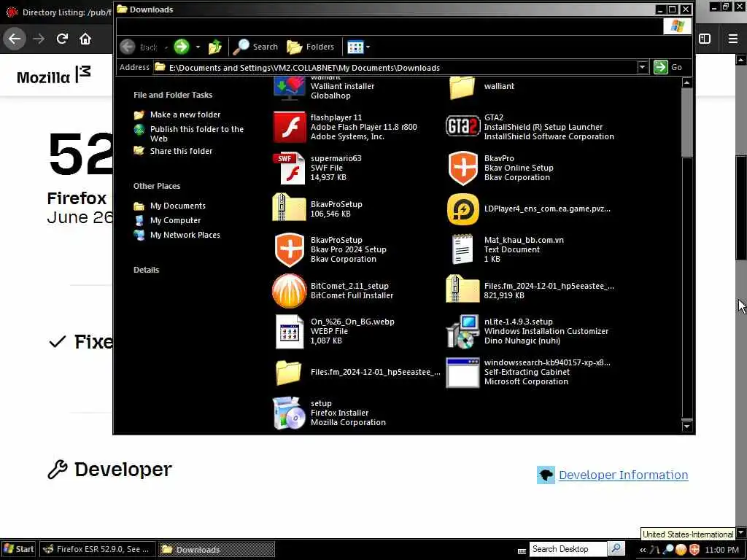Select the BkavProSetup zip archive icon
Image resolution: width=747 pixels, height=560 pixels.
point(289,208)
